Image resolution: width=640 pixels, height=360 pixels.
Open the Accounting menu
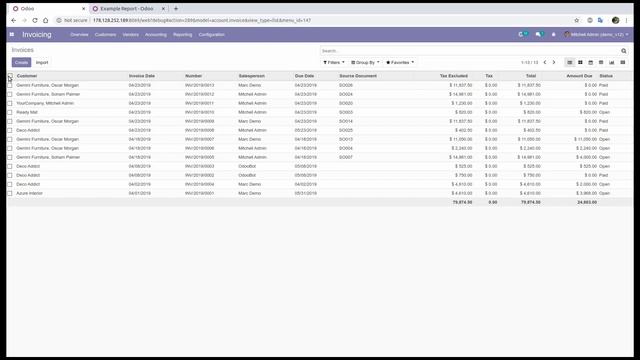pyautogui.click(x=156, y=35)
